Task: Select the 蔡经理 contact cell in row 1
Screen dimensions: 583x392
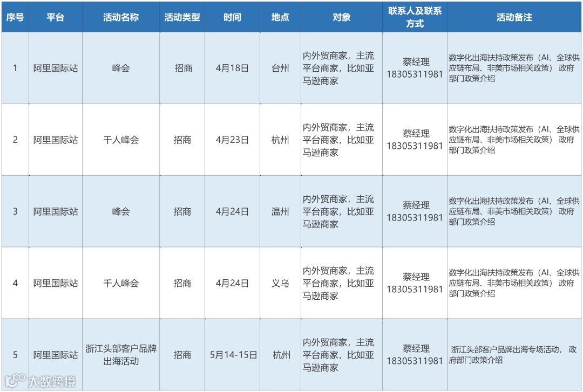Action: [x=415, y=68]
